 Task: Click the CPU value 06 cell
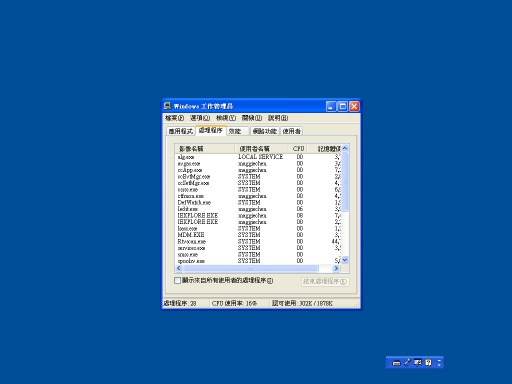(x=300, y=209)
